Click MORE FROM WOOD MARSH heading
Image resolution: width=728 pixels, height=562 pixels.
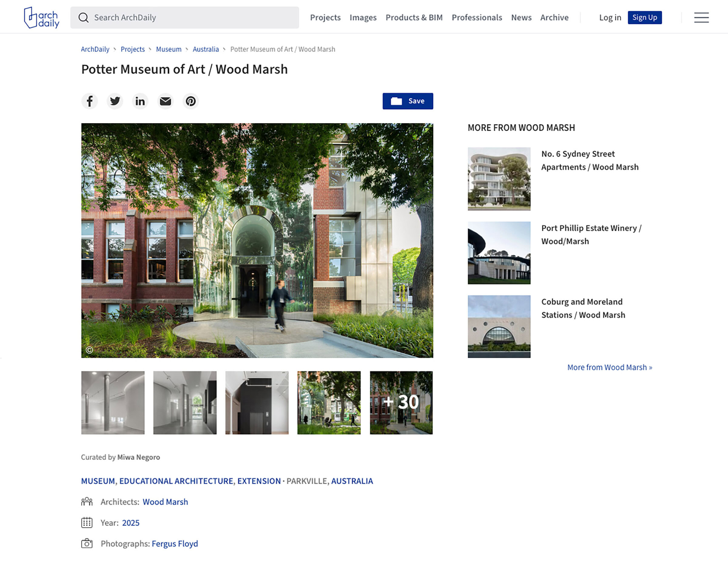521,128
